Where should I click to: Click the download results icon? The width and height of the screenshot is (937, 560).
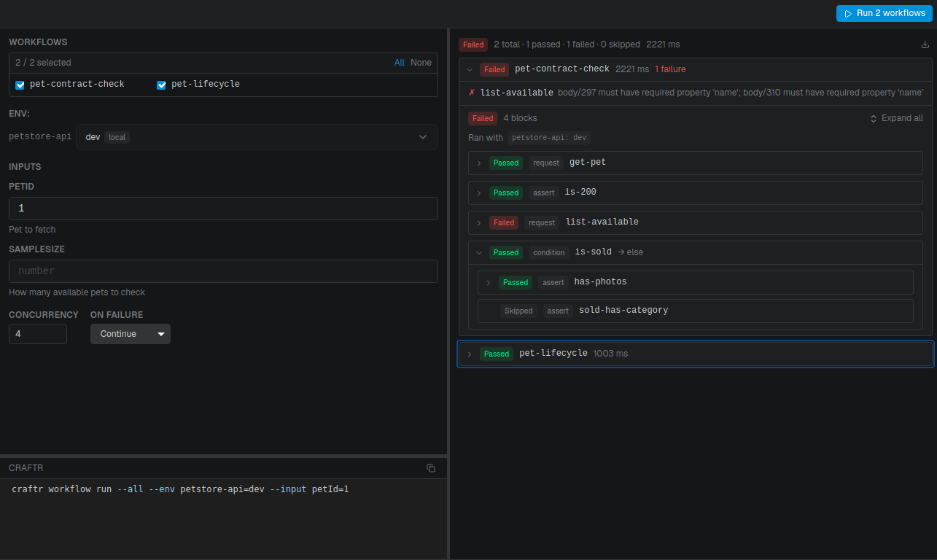pyautogui.click(x=925, y=44)
